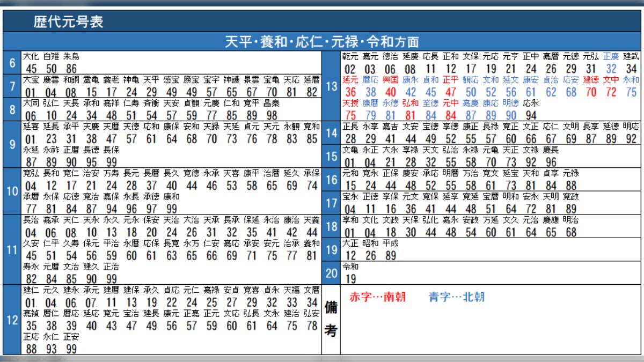The height and width of the screenshot is (362, 644).
Task: Select the era name 建久
Action: 91,266
